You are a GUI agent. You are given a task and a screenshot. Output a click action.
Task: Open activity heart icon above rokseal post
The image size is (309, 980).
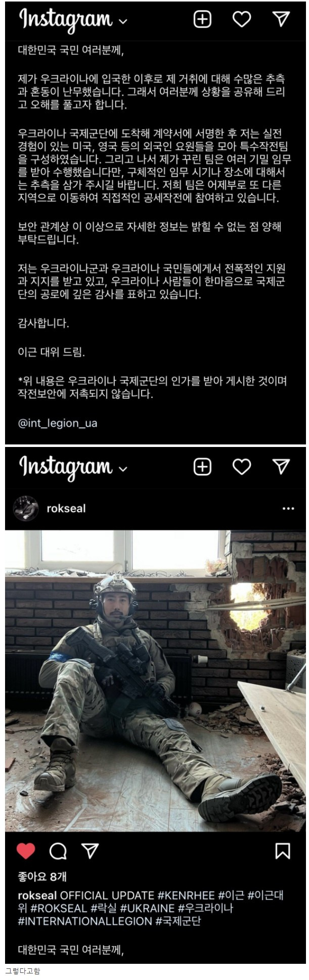pos(241,467)
